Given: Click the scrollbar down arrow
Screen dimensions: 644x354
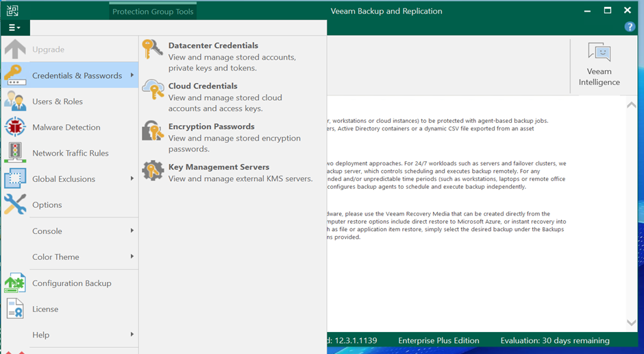Looking at the screenshot, I should [631, 322].
